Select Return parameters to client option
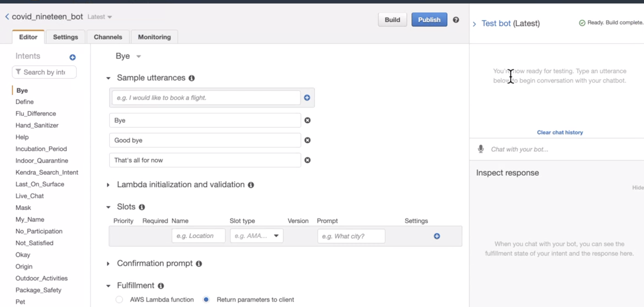Viewport: 644px width, 307px height. [206, 299]
